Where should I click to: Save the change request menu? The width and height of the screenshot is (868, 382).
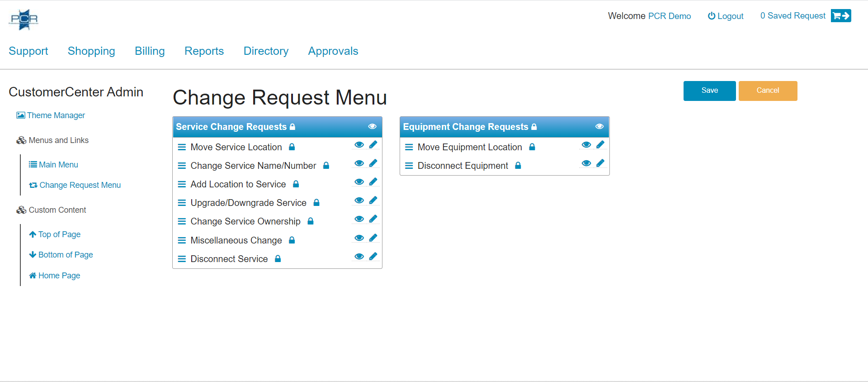point(709,91)
